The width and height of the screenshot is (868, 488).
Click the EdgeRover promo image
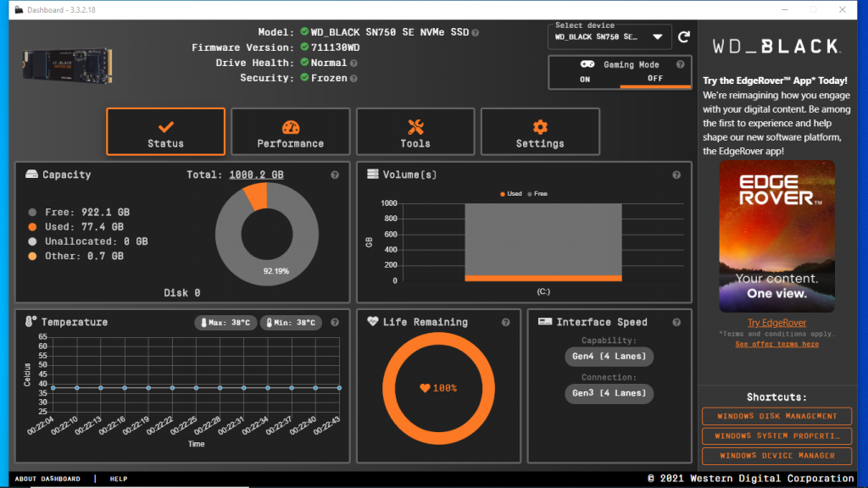[x=776, y=236]
